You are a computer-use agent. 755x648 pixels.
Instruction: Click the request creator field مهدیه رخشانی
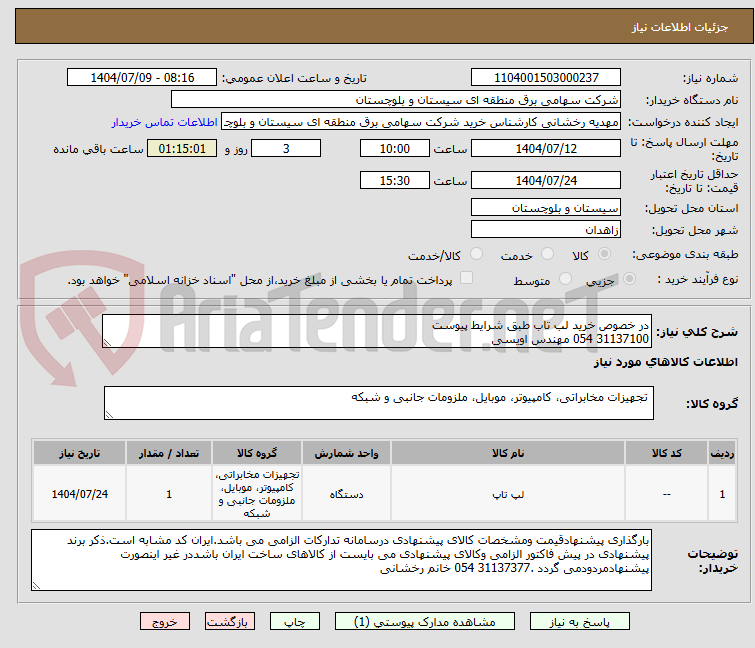click(x=421, y=122)
